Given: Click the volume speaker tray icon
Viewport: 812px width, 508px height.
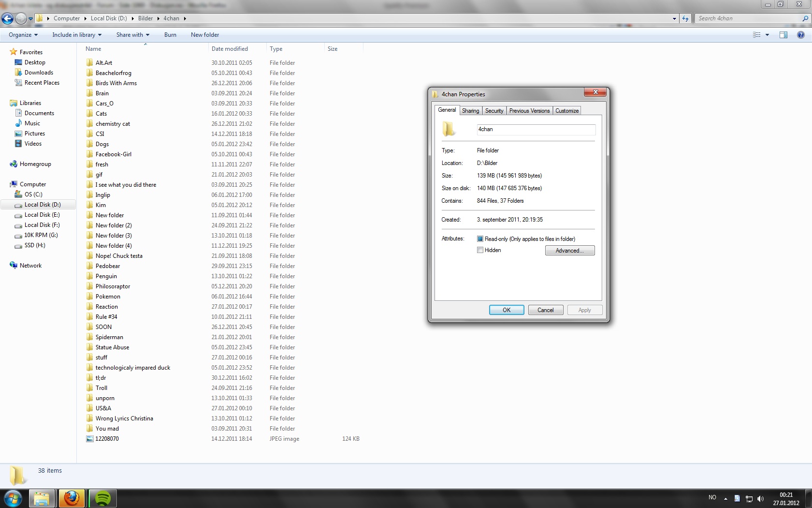Looking at the screenshot, I should pyautogui.click(x=760, y=498).
